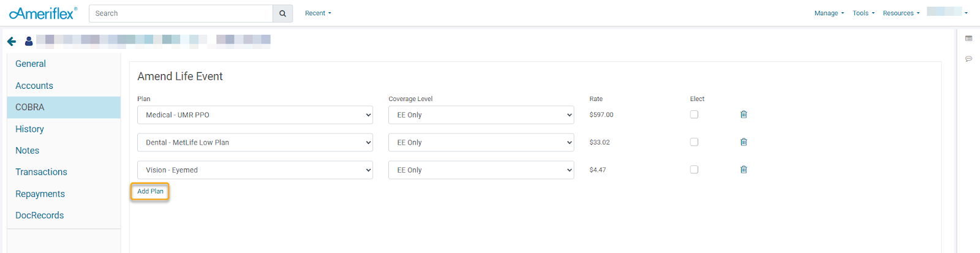Click the Add Plan button
Screen dimensions: 980x253
pos(150,192)
